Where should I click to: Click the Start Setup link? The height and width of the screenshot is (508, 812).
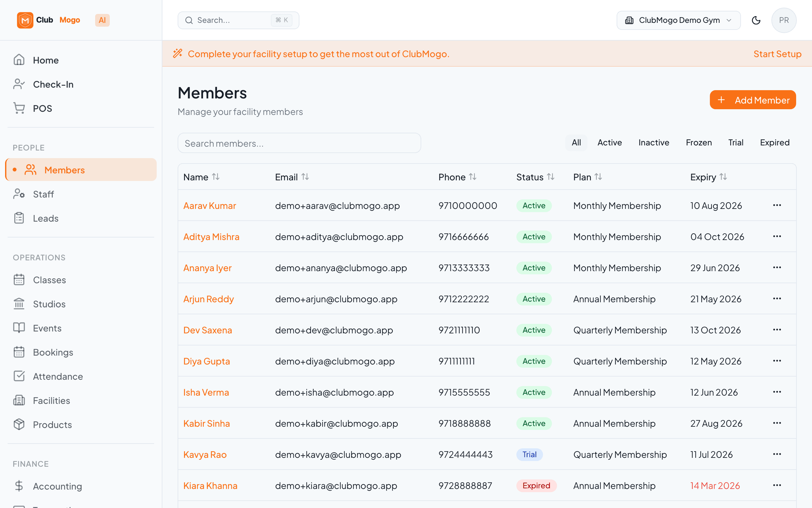[x=777, y=54]
